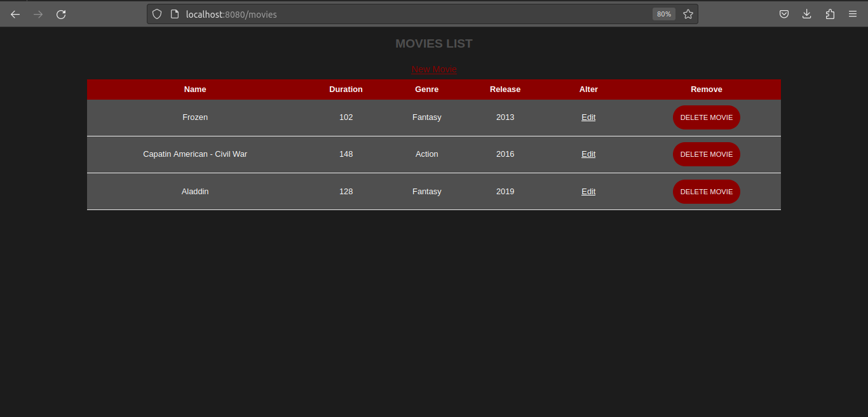This screenshot has width=868, height=417.
Task: Click the release year 2019
Action: point(505,192)
